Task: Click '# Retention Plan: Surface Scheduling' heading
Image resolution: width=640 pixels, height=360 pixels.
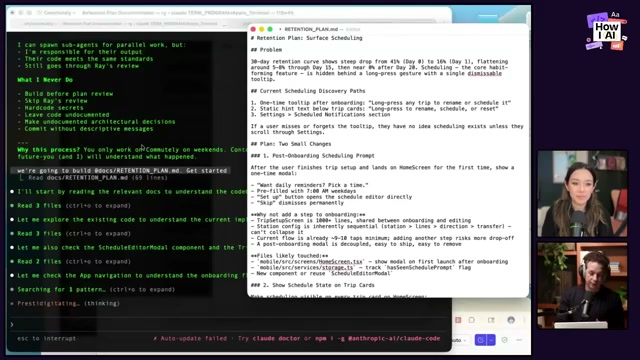Action: pos(307,38)
